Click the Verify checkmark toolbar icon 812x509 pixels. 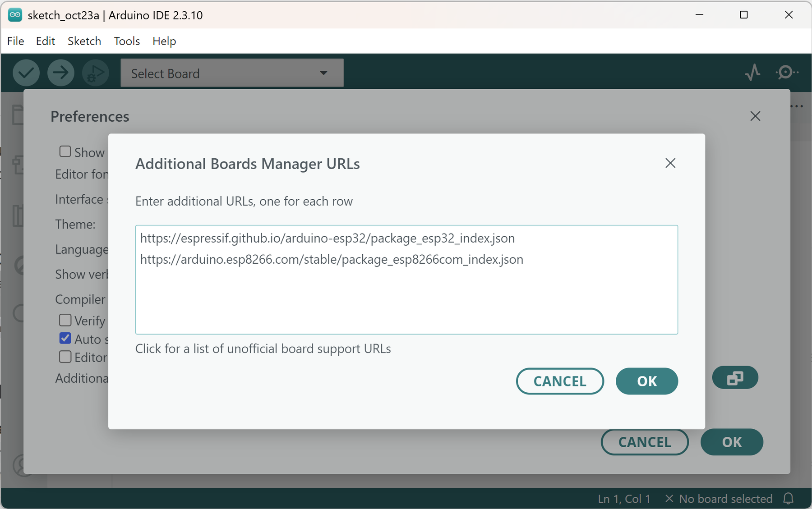pos(26,73)
